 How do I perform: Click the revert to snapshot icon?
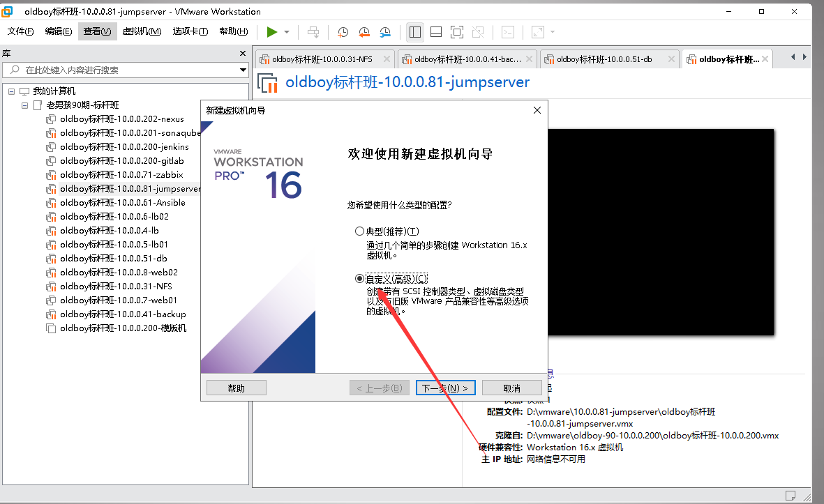pos(364,32)
